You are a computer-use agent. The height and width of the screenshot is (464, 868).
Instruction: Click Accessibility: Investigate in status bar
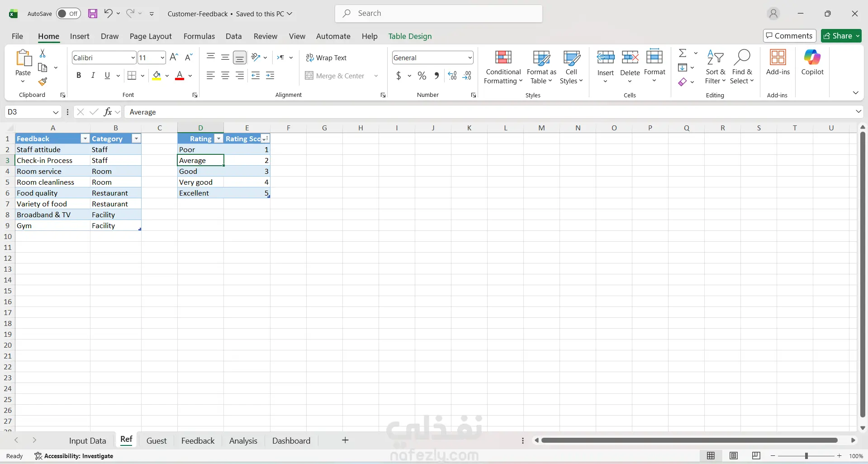pyautogui.click(x=74, y=456)
